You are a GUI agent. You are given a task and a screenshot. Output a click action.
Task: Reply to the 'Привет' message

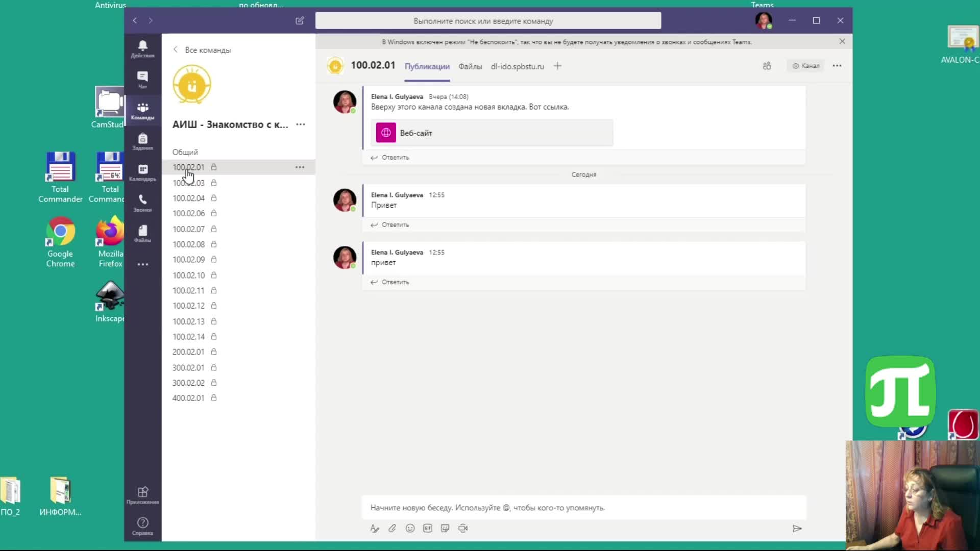click(x=390, y=225)
